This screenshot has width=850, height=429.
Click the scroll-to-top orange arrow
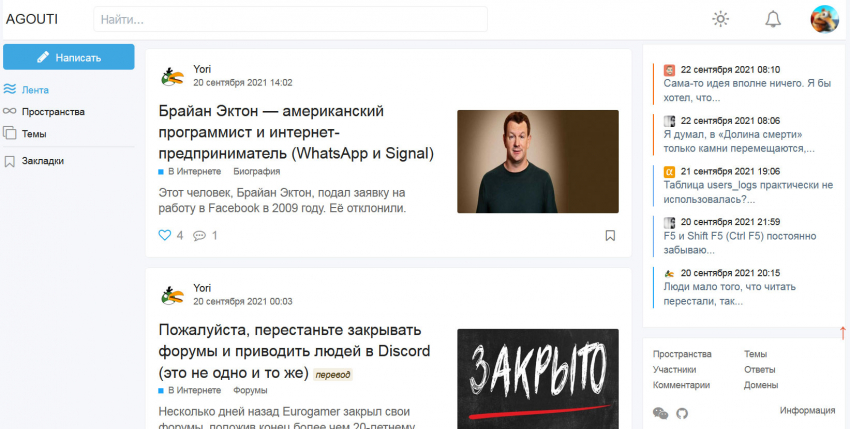pyautogui.click(x=842, y=332)
